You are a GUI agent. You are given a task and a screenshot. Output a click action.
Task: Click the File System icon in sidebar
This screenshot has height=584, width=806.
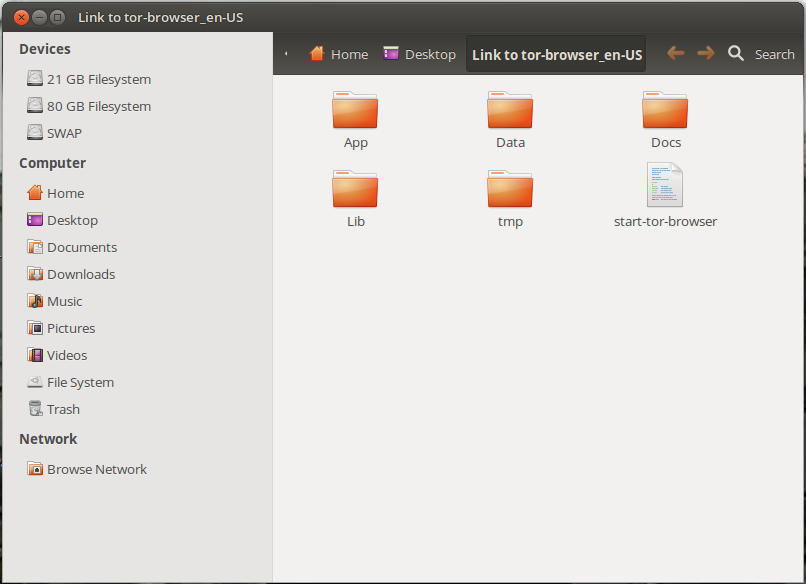pos(34,381)
